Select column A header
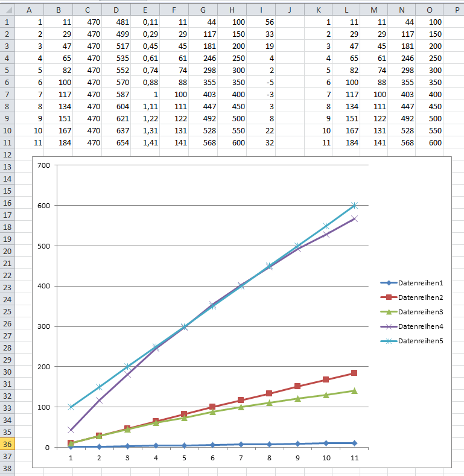Screen dimensions: 464x476 click(x=29, y=10)
